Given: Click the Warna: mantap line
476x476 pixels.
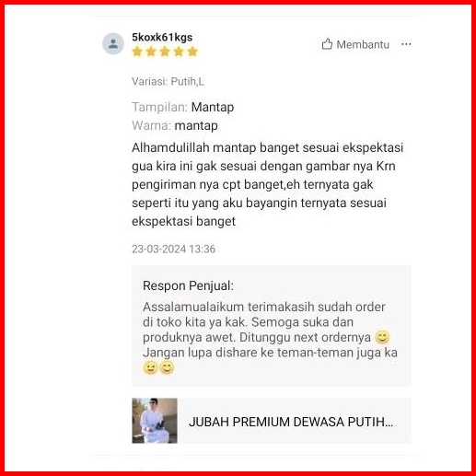Looking at the screenshot, I should (x=175, y=125).
